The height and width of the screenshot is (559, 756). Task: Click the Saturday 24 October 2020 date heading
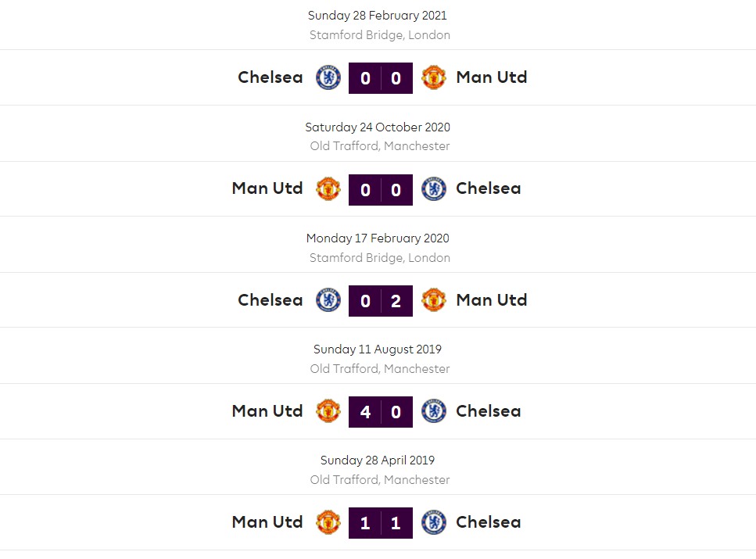coord(378,127)
